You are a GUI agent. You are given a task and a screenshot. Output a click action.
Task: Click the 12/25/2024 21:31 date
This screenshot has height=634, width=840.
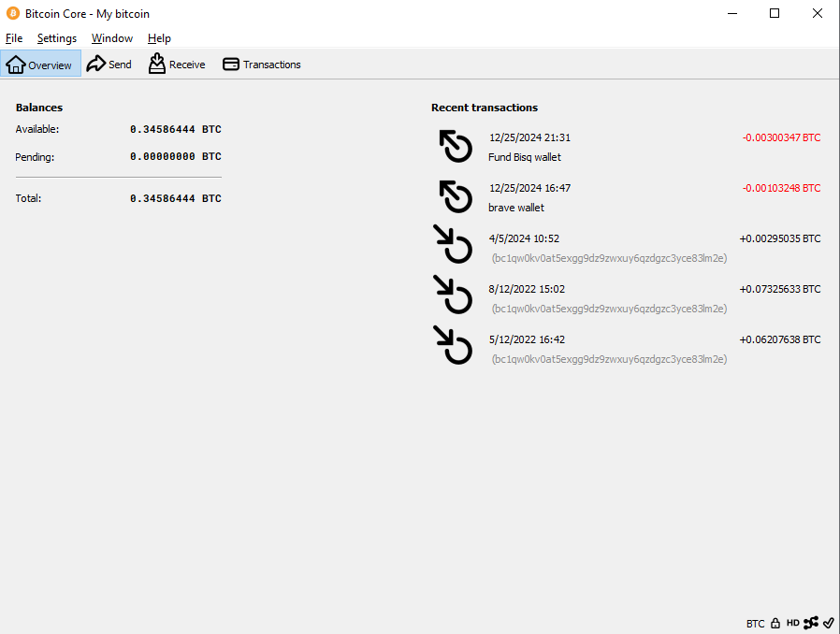[529, 137]
